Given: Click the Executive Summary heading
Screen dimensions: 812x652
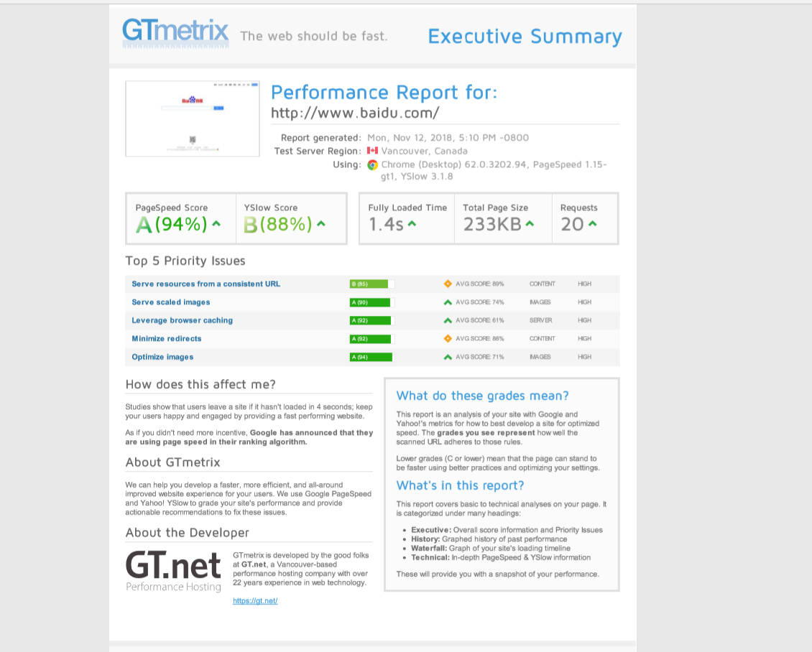Looking at the screenshot, I should coord(525,36).
